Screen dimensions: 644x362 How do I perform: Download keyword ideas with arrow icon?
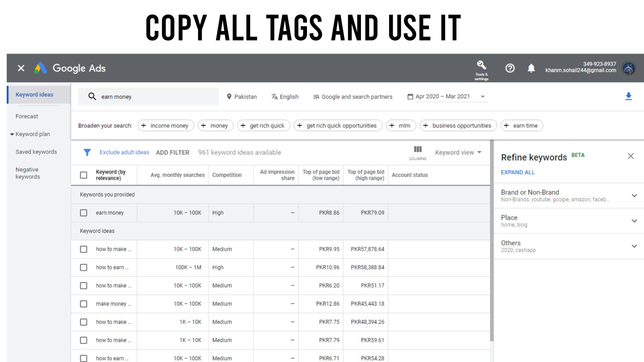click(628, 96)
